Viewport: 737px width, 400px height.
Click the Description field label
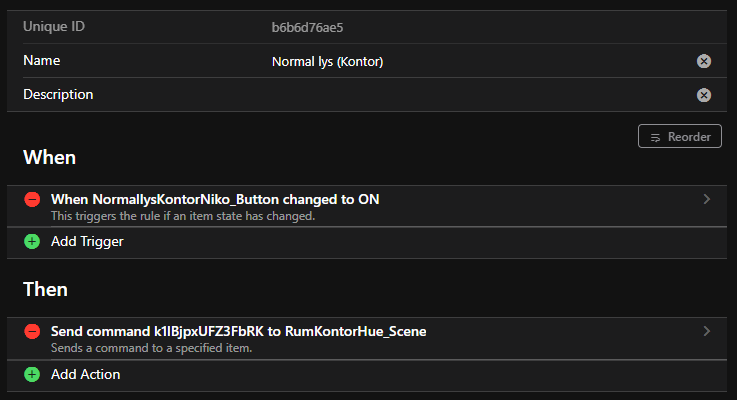point(58,94)
